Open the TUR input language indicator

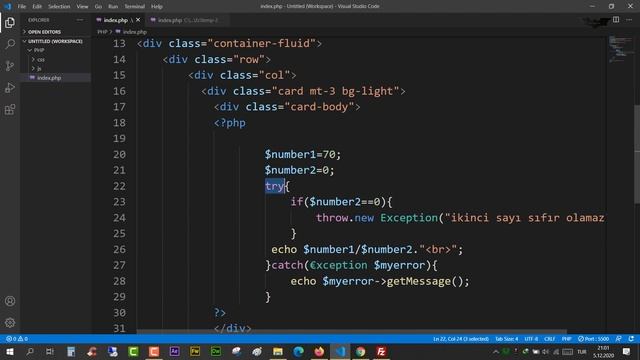pyautogui.click(x=582, y=351)
